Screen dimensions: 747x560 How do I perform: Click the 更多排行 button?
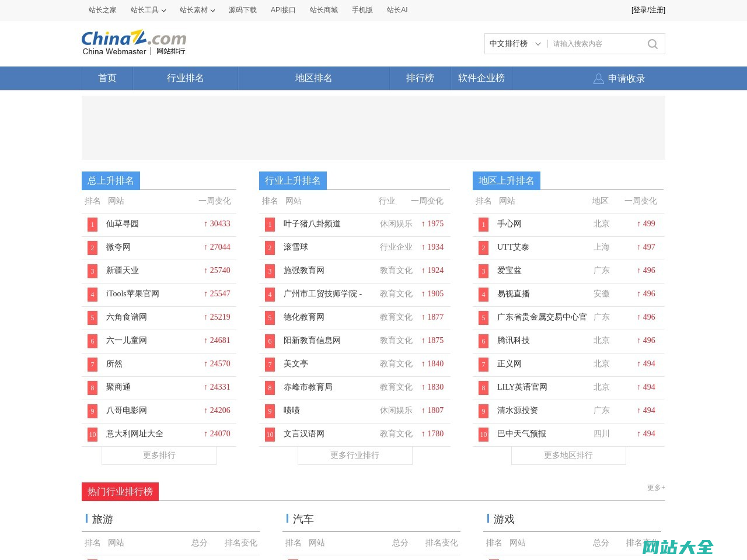159,456
